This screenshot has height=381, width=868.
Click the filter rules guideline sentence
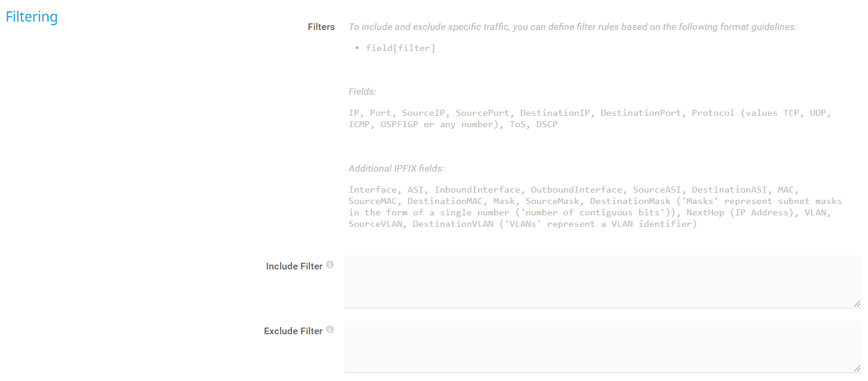coord(572,27)
